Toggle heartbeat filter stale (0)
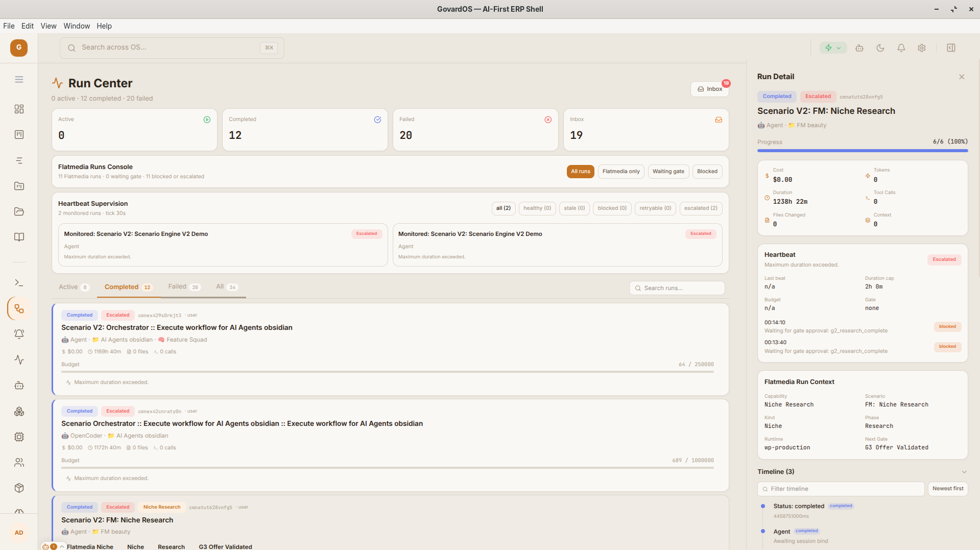 (575, 208)
